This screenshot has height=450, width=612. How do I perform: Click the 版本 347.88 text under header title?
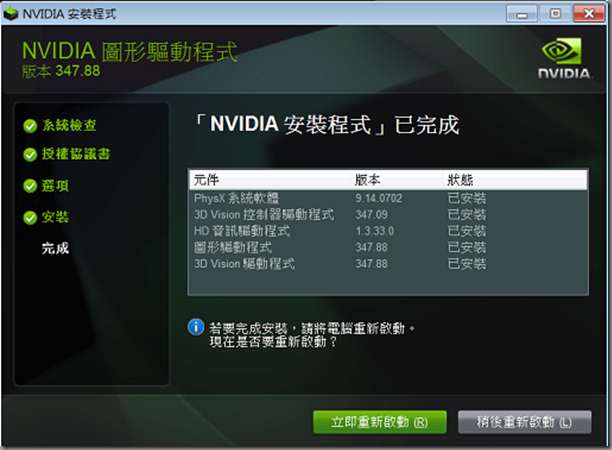[61, 71]
